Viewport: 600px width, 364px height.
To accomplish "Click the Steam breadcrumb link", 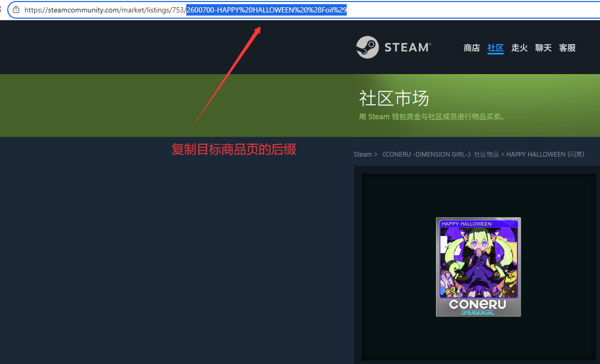I will pos(362,155).
